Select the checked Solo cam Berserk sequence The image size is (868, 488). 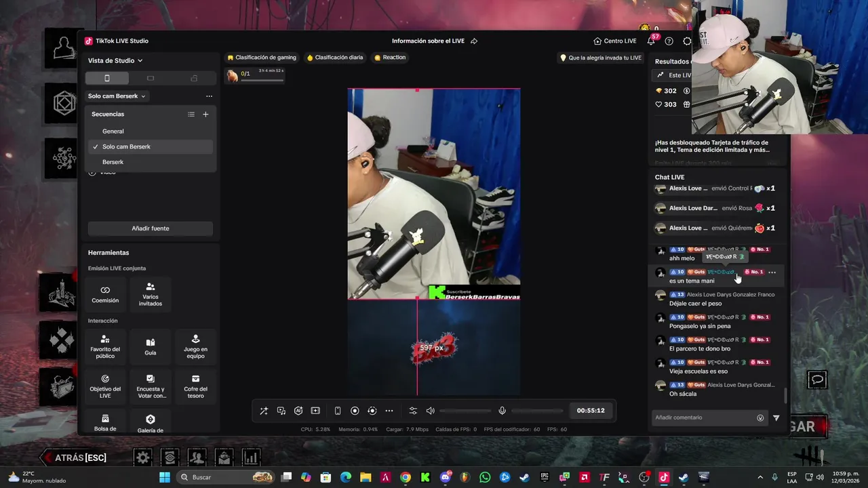tap(151, 146)
